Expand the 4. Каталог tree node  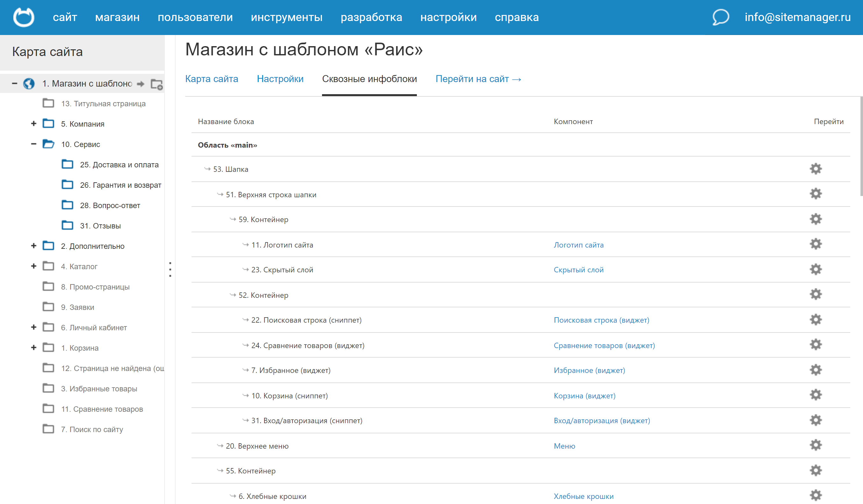(x=33, y=266)
